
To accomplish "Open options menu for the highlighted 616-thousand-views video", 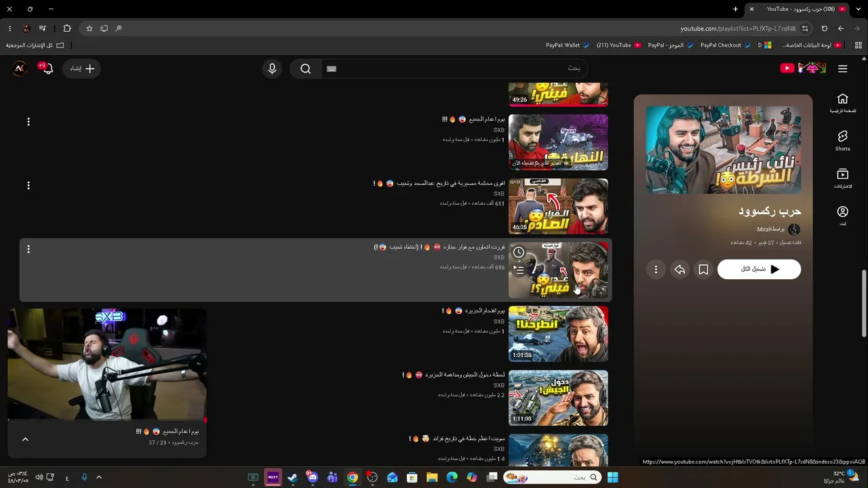I will coord(28,249).
